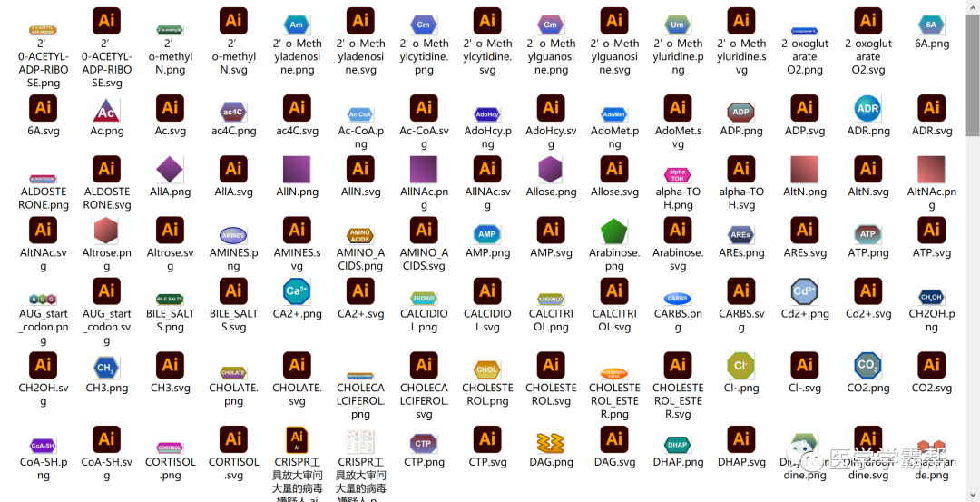Click the file name "CTP.svg"
This screenshot has width=980, height=502.
coord(487,462)
